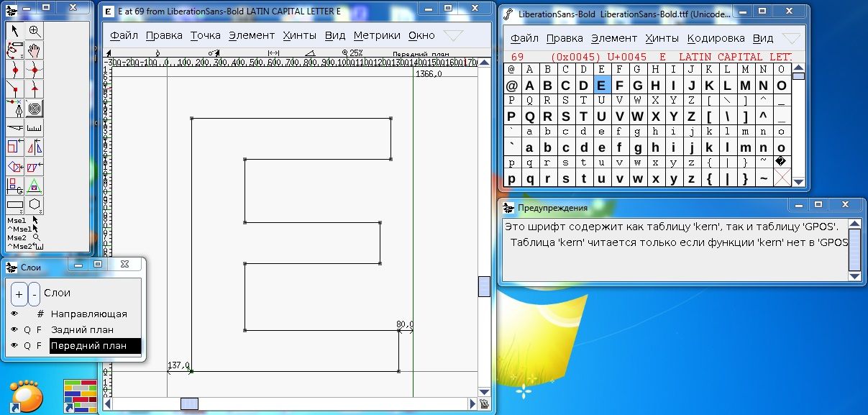Select top-left corner point of E outline
Viewport: 868px width, 415px height.
pyautogui.click(x=192, y=118)
